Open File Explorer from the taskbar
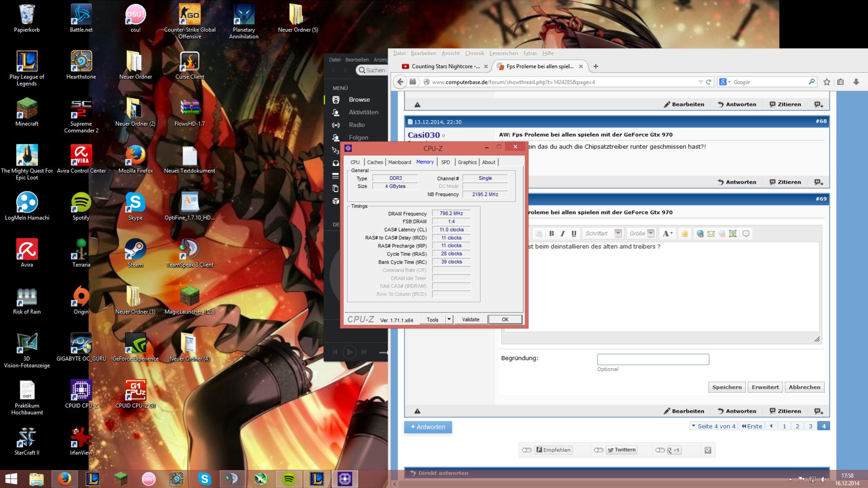Image resolution: width=868 pixels, height=488 pixels. click(37, 479)
